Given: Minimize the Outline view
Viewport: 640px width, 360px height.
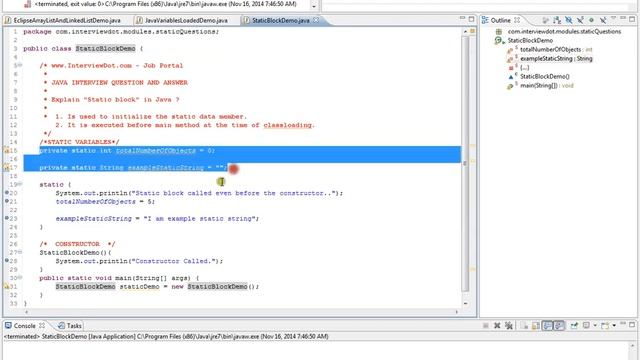Looking at the screenshot, I should pos(623,18).
